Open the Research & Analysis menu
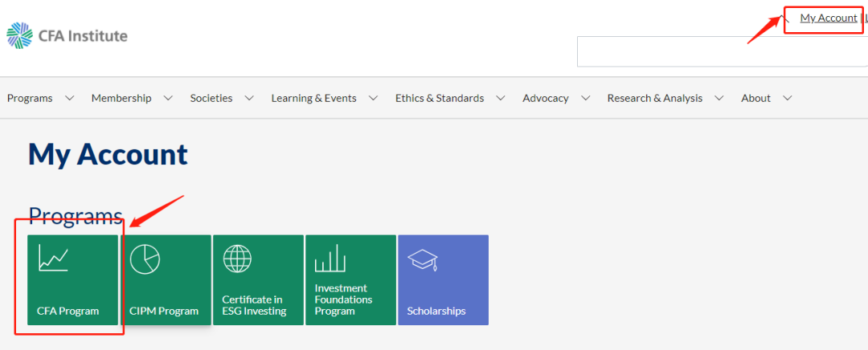868x350 pixels. point(655,99)
